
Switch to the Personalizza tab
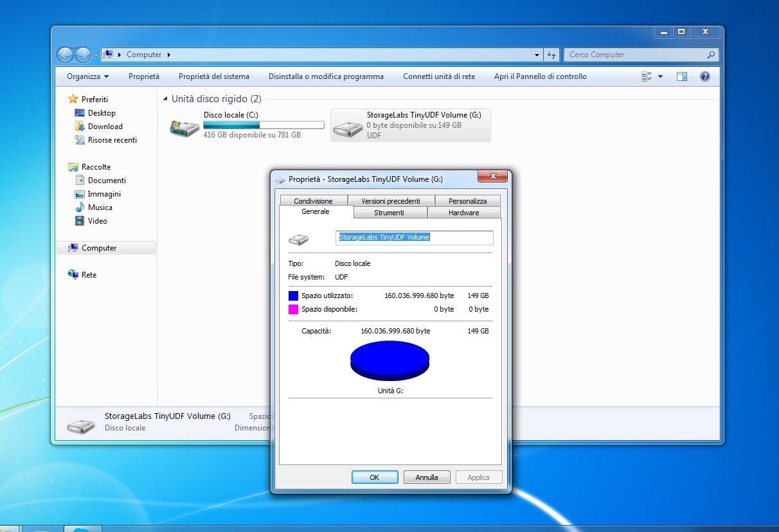pyautogui.click(x=467, y=201)
